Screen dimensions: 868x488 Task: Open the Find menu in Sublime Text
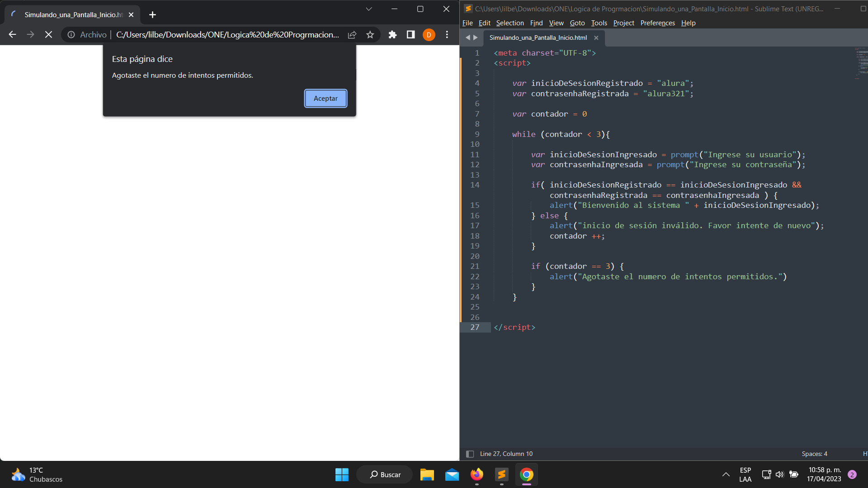click(x=536, y=23)
